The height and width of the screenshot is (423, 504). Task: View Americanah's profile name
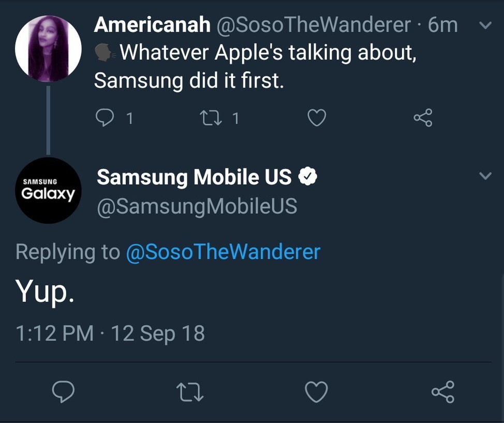[x=151, y=24]
